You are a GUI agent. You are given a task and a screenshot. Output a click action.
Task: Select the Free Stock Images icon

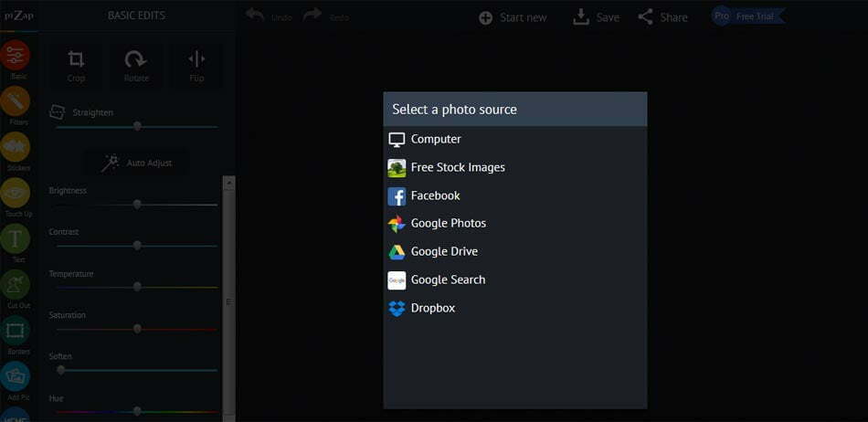tap(397, 167)
